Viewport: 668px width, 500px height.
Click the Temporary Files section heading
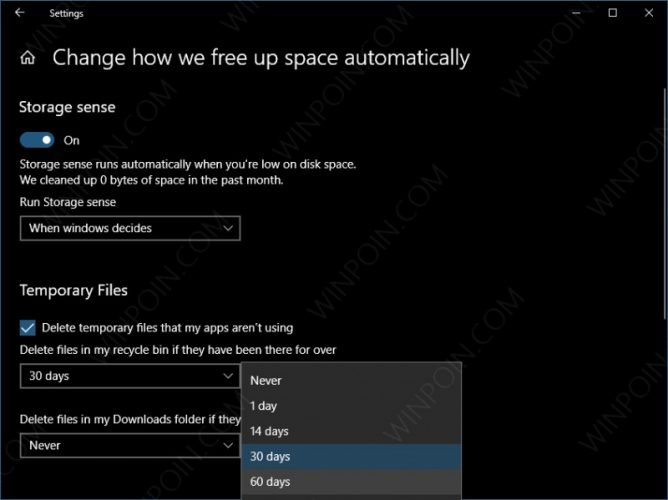pos(73,291)
